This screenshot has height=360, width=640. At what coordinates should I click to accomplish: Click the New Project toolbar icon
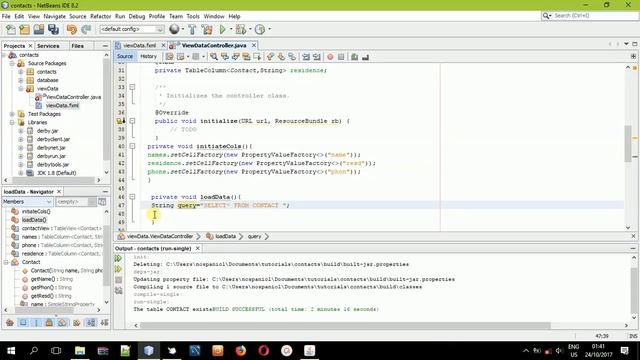pos(24,29)
